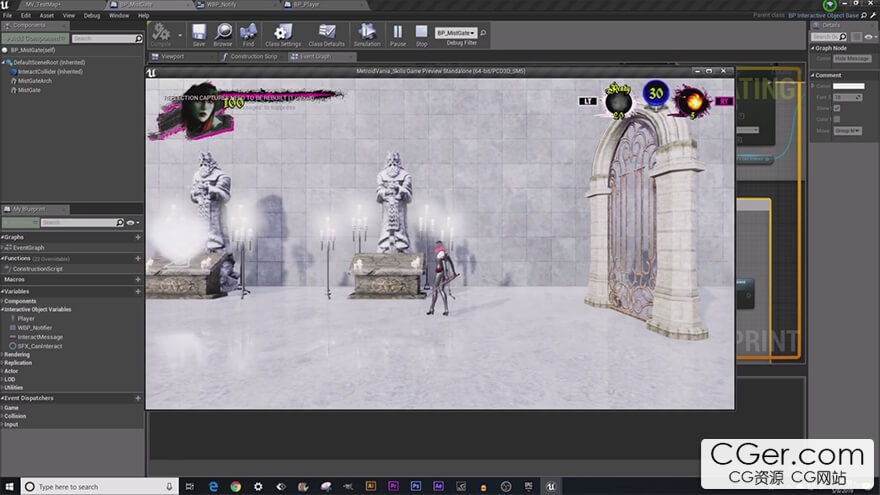Add new function with plus button
The width and height of the screenshot is (880, 495).
click(138, 259)
